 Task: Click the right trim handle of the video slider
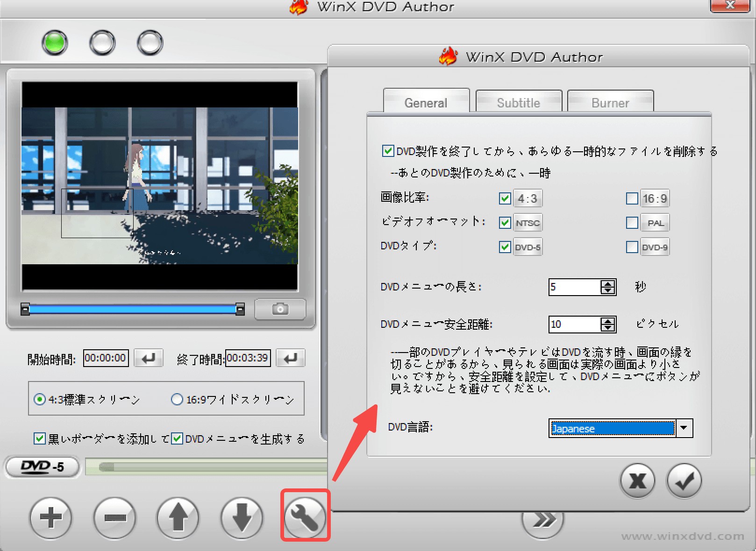pos(240,309)
